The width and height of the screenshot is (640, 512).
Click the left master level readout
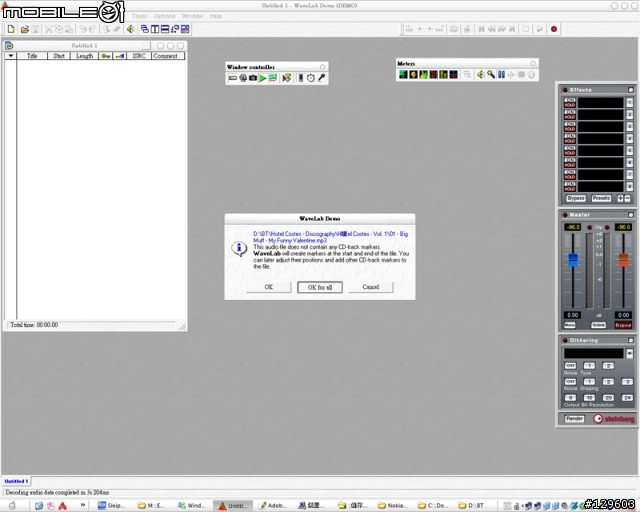(x=572, y=227)
